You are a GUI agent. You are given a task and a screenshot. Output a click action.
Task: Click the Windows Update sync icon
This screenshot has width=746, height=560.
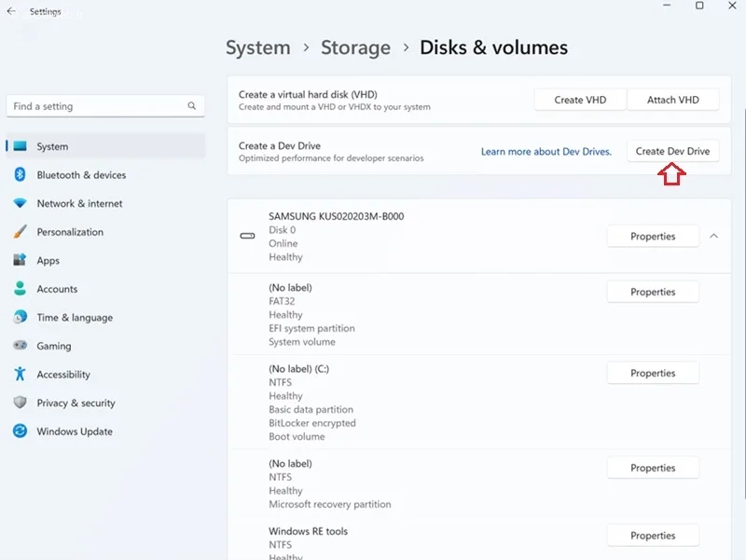tap(20, 431)
